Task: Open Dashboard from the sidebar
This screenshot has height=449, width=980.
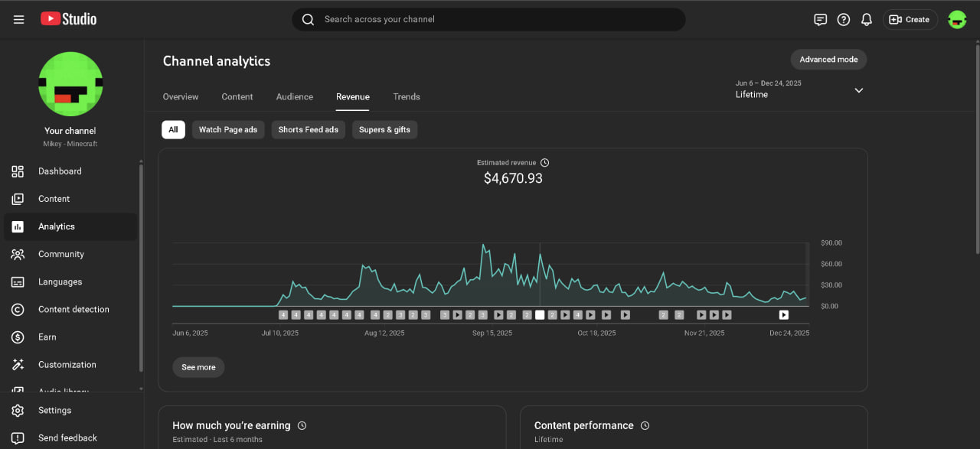Action: click(60, 171)
